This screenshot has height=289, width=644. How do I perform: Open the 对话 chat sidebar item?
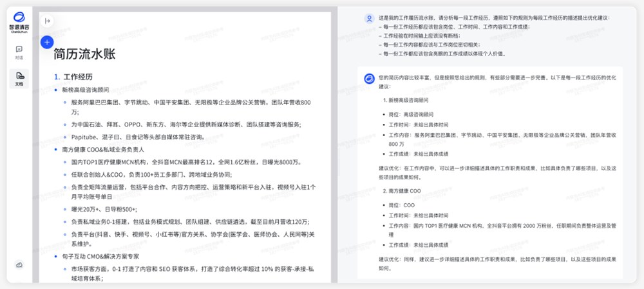19,52
